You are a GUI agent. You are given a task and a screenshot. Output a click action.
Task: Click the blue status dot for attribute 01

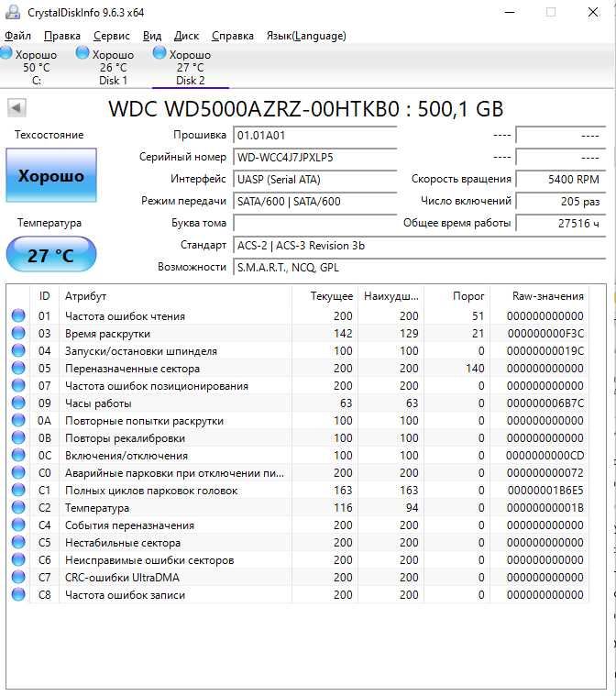(x=18, y=315)
